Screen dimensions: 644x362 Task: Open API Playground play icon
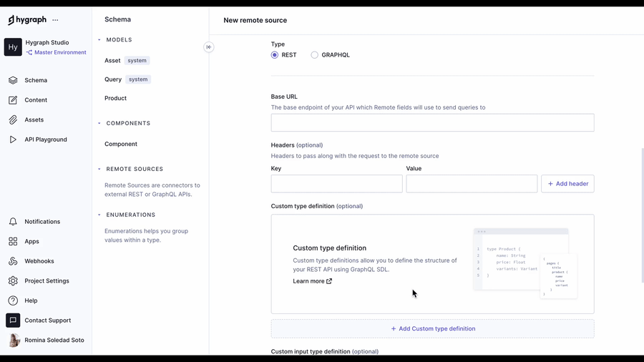click(13, 140)
